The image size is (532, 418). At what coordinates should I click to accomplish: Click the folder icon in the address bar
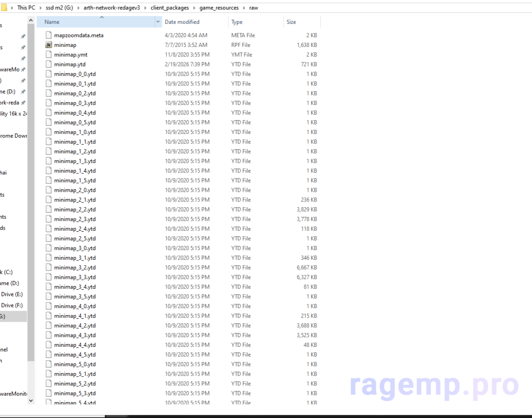[x=4, y=8]
